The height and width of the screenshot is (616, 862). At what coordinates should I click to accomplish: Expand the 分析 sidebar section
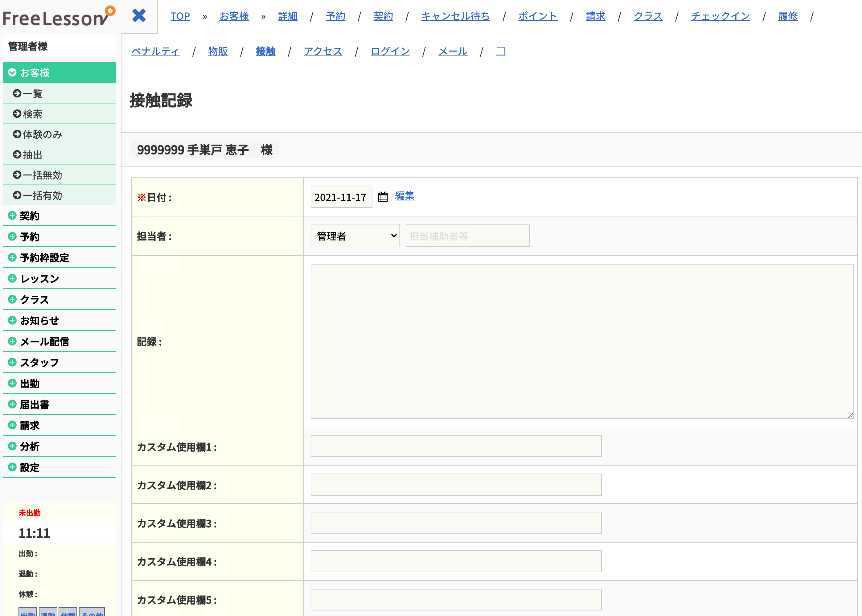coord(59,446)
